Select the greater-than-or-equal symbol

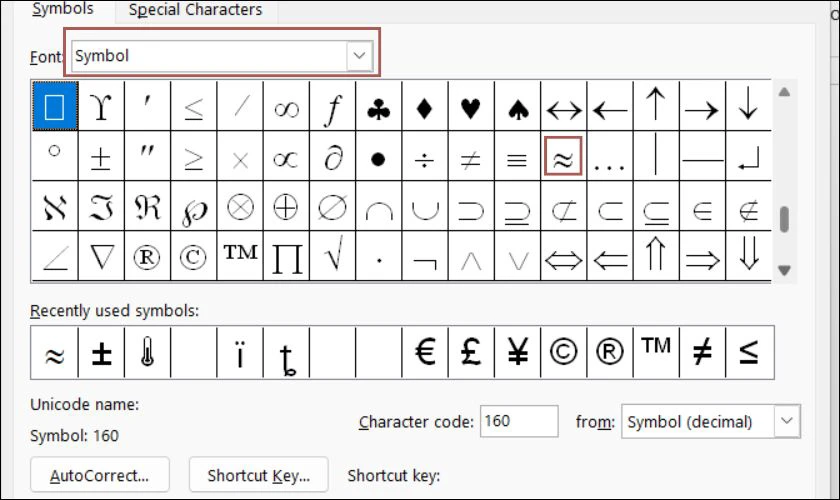coord(194,156)
